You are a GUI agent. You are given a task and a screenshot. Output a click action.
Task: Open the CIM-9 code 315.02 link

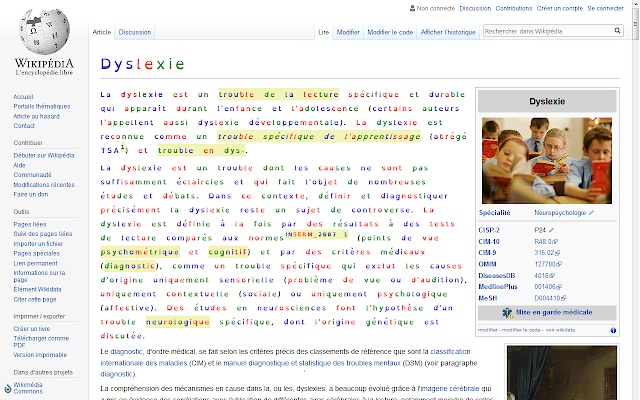click(544, 253)
